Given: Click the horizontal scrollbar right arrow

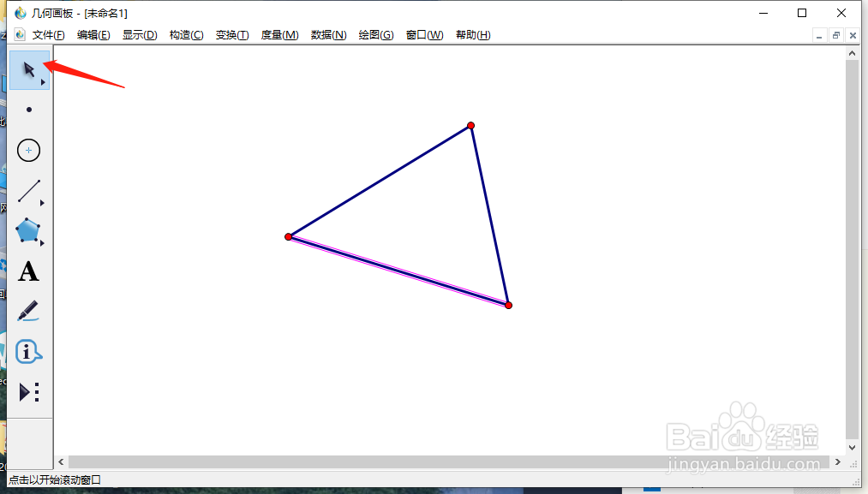Looking at the screenshot, I should [838, 462].
